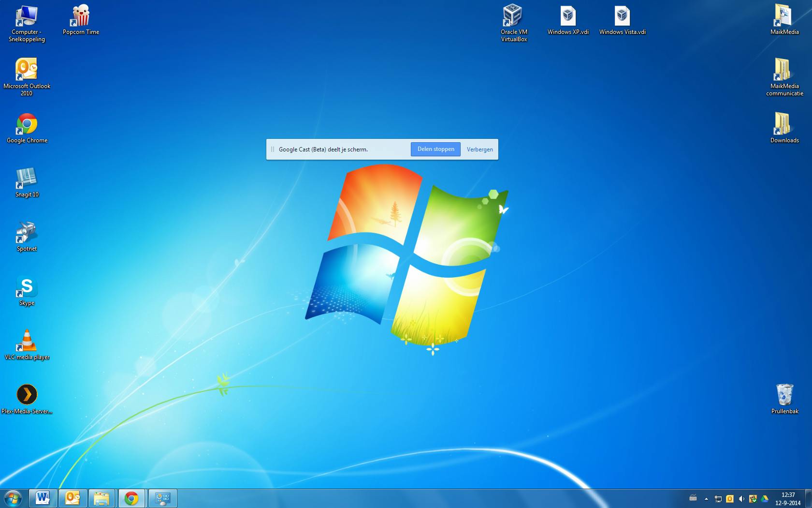Select the MaikMedia folder shortcut
The height and width of the screenshot is (508, 812).
(x=784, y=20)
